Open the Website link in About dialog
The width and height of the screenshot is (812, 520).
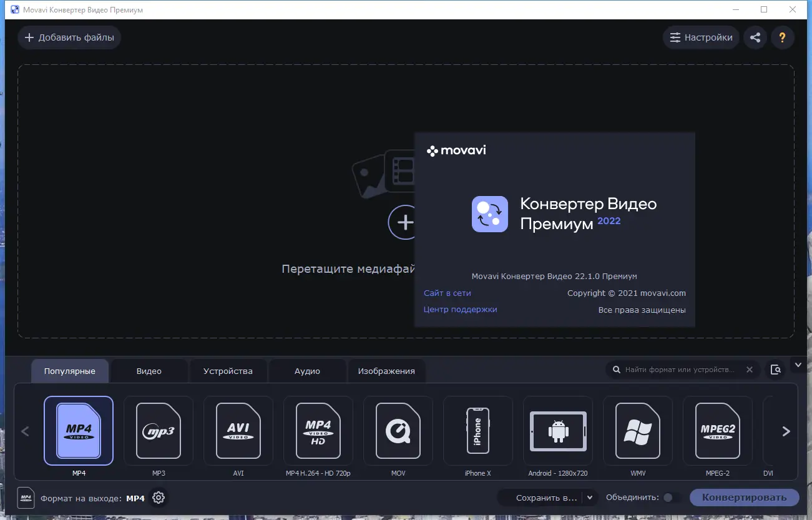pyautogui.click(x=447, y=293)
